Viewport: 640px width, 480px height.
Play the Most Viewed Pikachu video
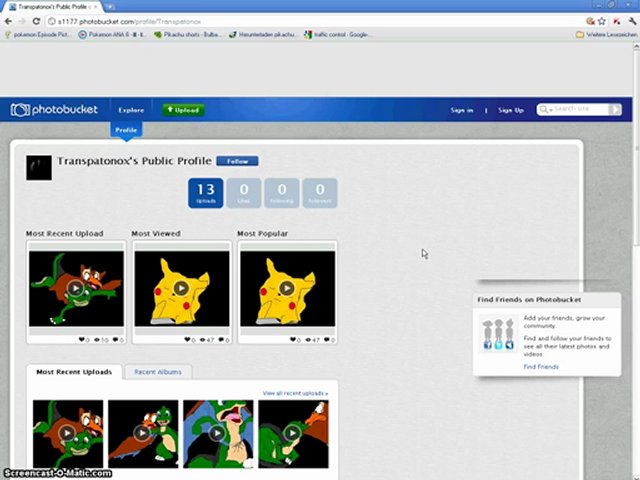[x=181, y=288]
